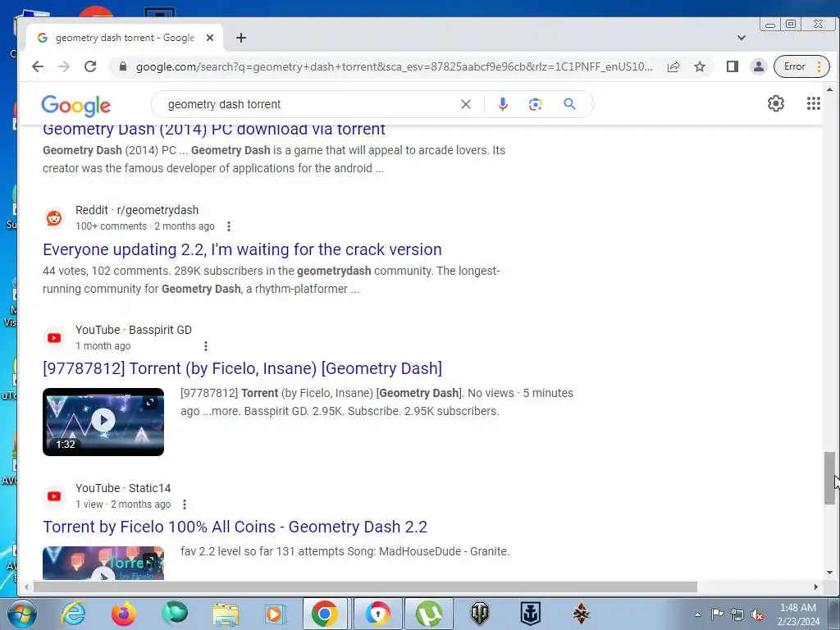Expand the tab search chevron
The width and height of the screenshot is (840, 630).
click(x=742, y=38)
